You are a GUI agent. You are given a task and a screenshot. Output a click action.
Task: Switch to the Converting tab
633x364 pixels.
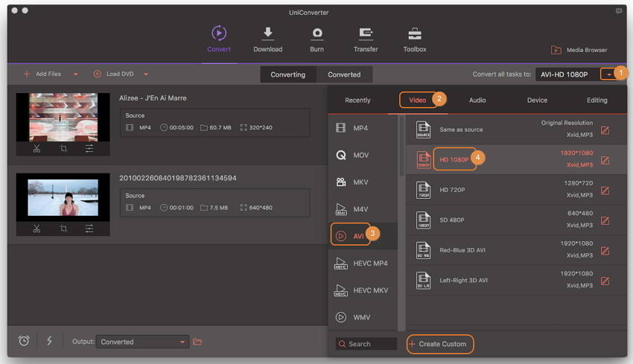click(x=288, y=74)
